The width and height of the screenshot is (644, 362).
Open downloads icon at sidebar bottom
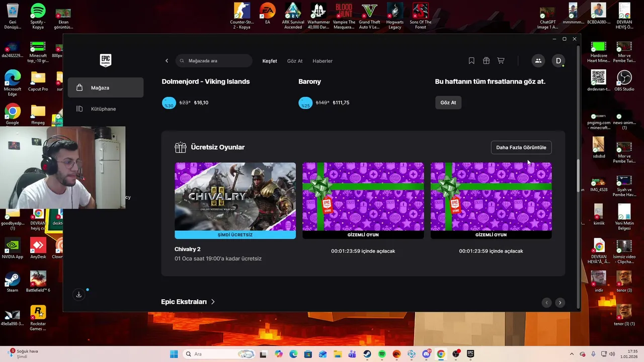coord(78,295)
